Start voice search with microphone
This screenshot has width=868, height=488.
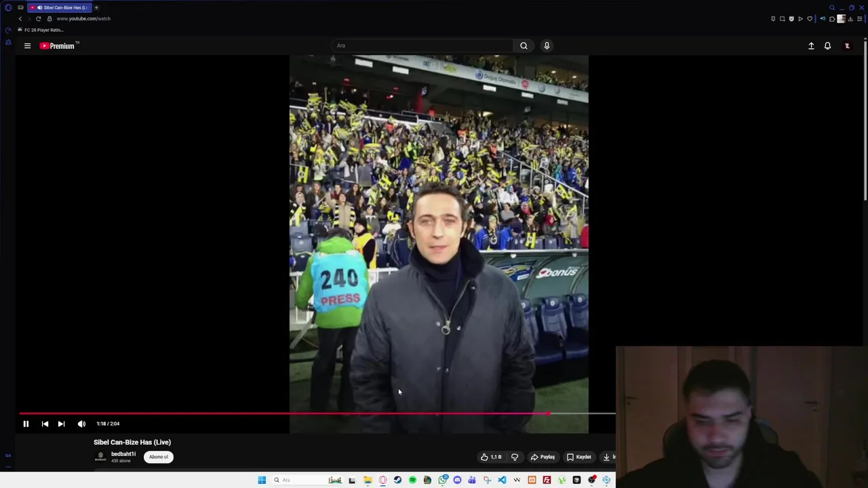(547, 45)
